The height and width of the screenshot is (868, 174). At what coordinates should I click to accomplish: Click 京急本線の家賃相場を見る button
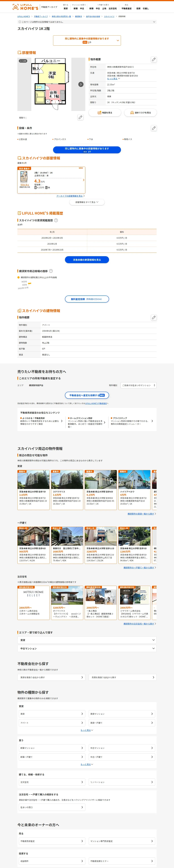click(87, 260)
